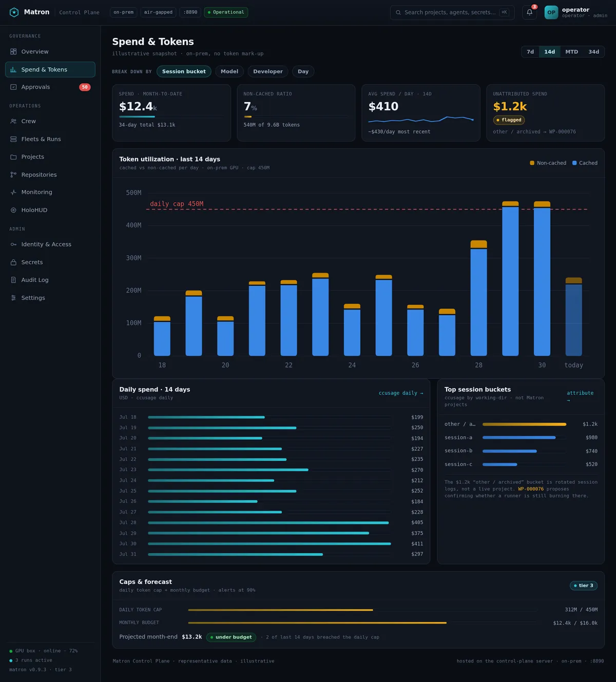The height and width of the screenshot is (682, 616).
Task: Select the 34d time range
Action: pyautogui.click(x=593, y=52)
